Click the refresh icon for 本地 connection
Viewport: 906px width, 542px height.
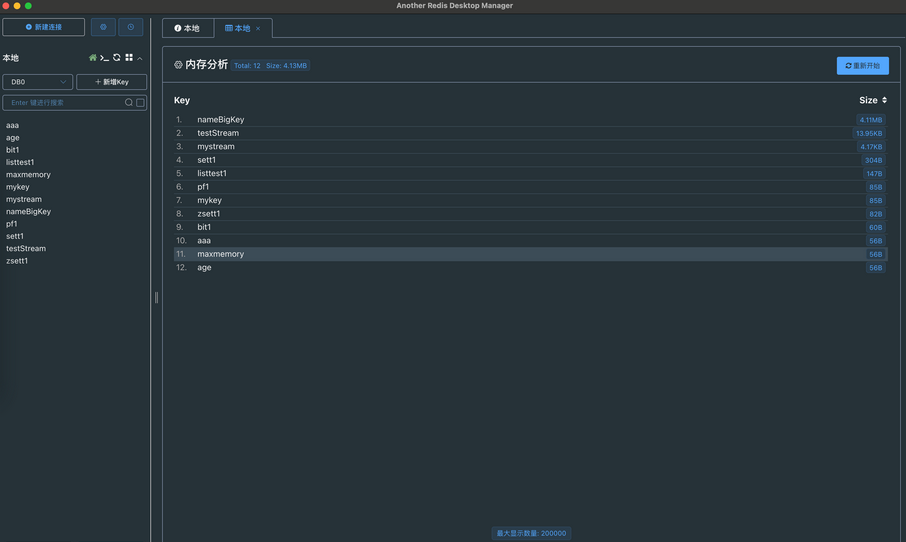(x=117, y=58)
